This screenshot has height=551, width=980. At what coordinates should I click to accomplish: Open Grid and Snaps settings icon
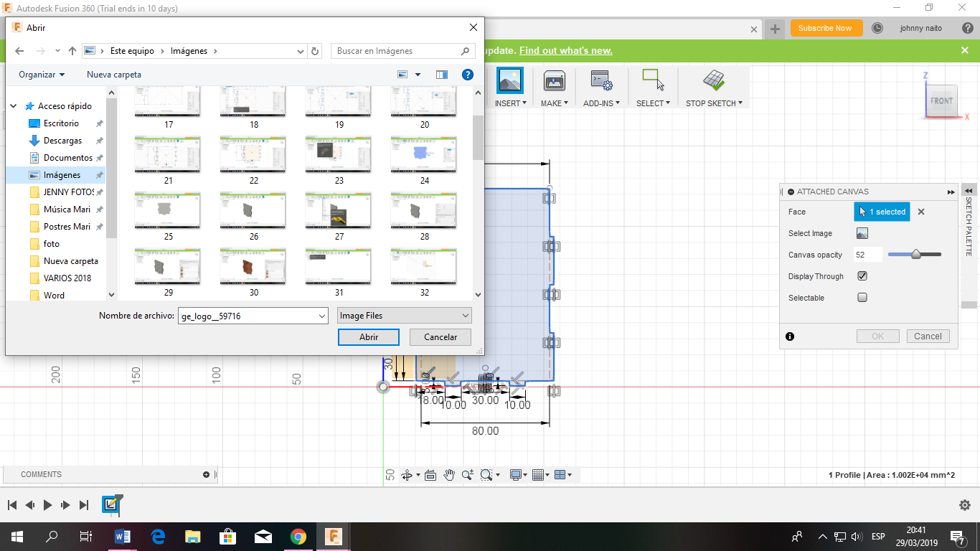[539, 475]
